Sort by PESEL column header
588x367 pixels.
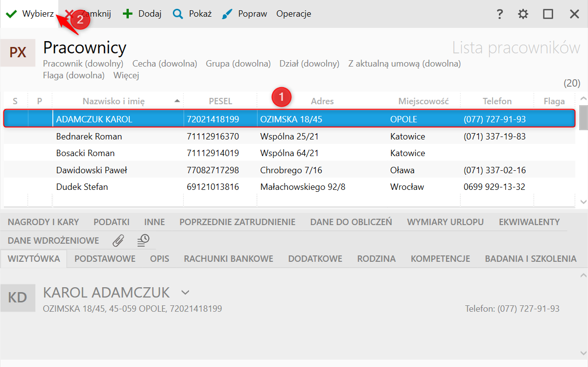pyautogui.click(x=220, y=101)
